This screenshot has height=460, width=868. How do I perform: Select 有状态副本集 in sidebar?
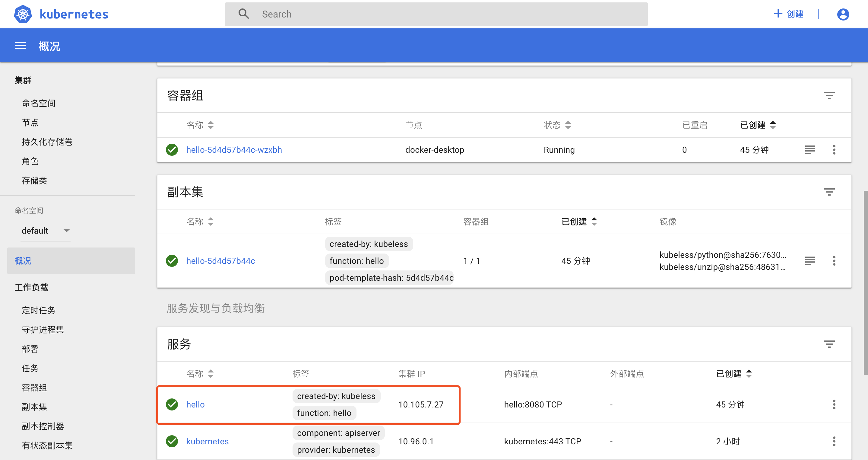coord(47,446)
